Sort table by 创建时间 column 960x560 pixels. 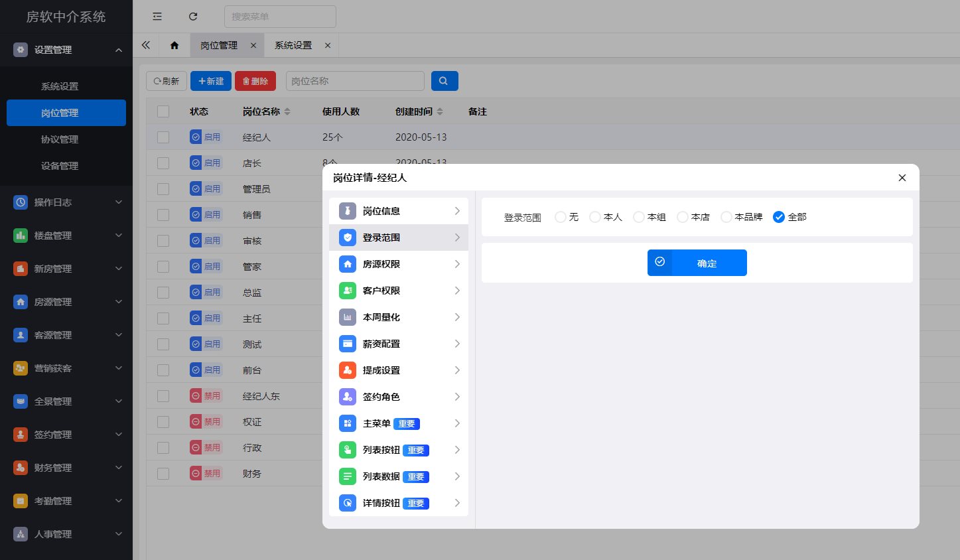(x=440, y=111)
